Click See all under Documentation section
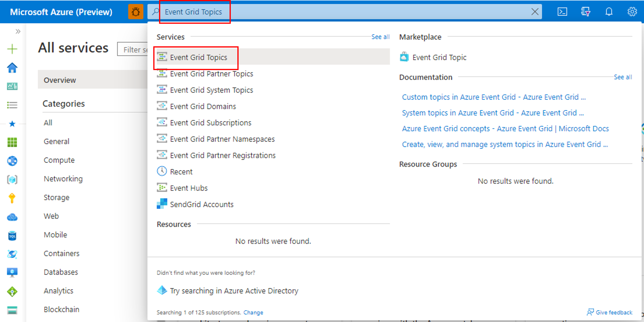The height and width of the screenshot is (322, 644). (623, 77)
